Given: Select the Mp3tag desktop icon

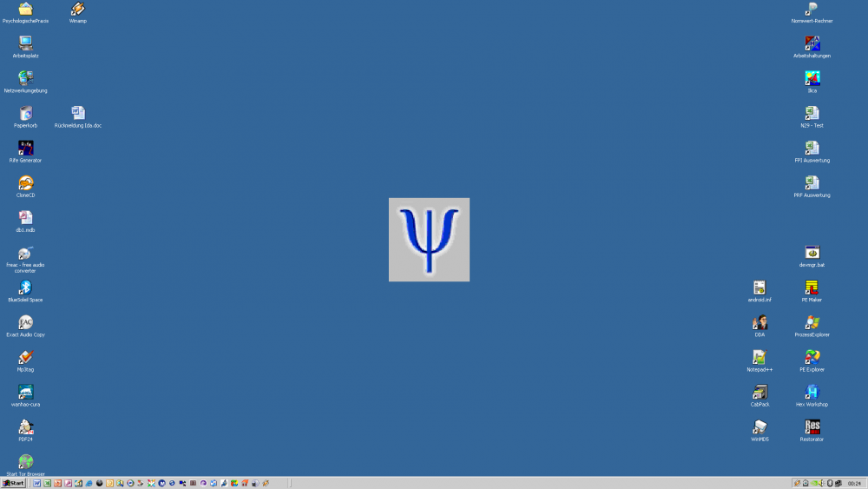Looking at the screenshot, I should [x=25, y=361].
